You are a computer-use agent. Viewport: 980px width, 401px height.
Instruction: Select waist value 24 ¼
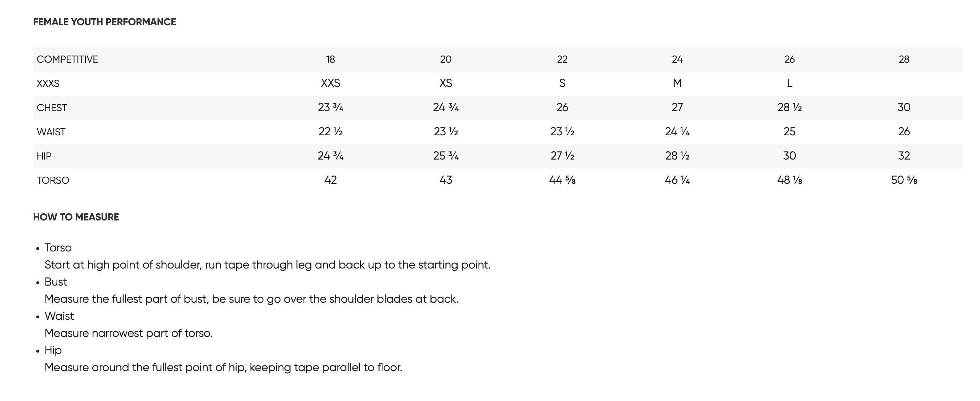[x=677, y=131]
